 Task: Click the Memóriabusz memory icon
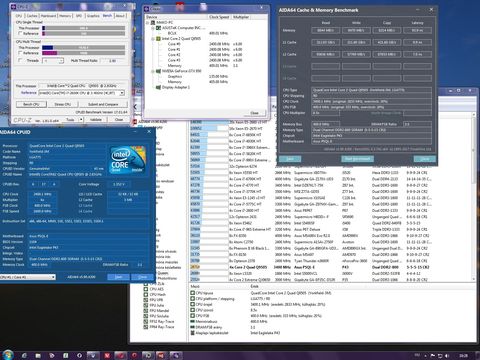pyautogui.click(x=193, y=321)
